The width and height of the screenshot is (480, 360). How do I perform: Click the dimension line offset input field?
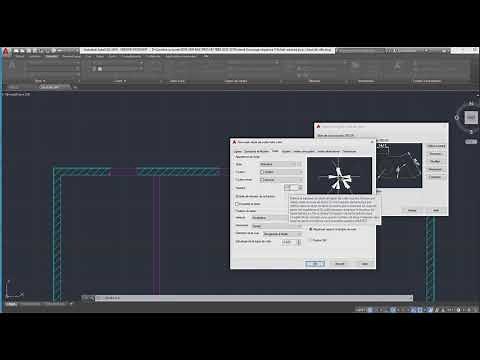click(289, 242)
